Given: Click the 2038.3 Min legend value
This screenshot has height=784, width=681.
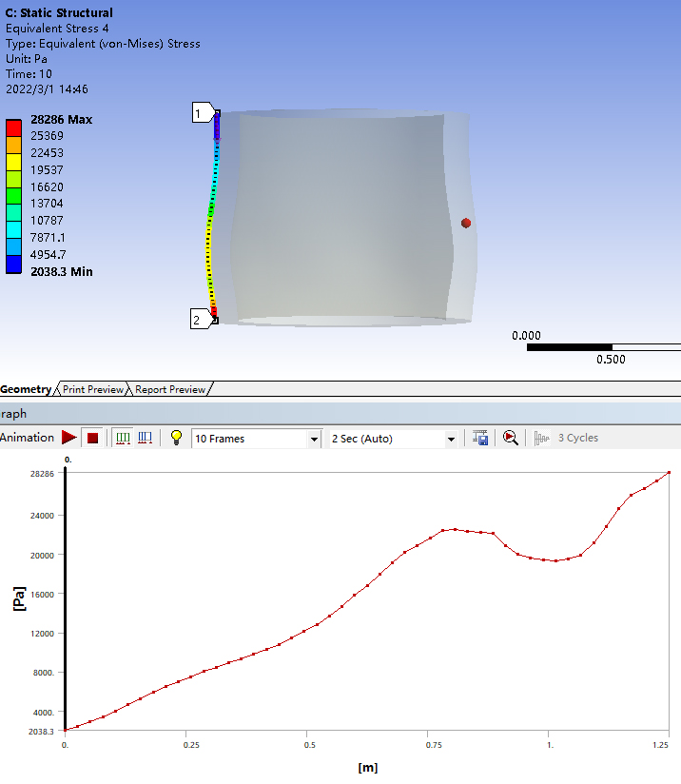Looking at the screenshot, I should pos(62,271).
